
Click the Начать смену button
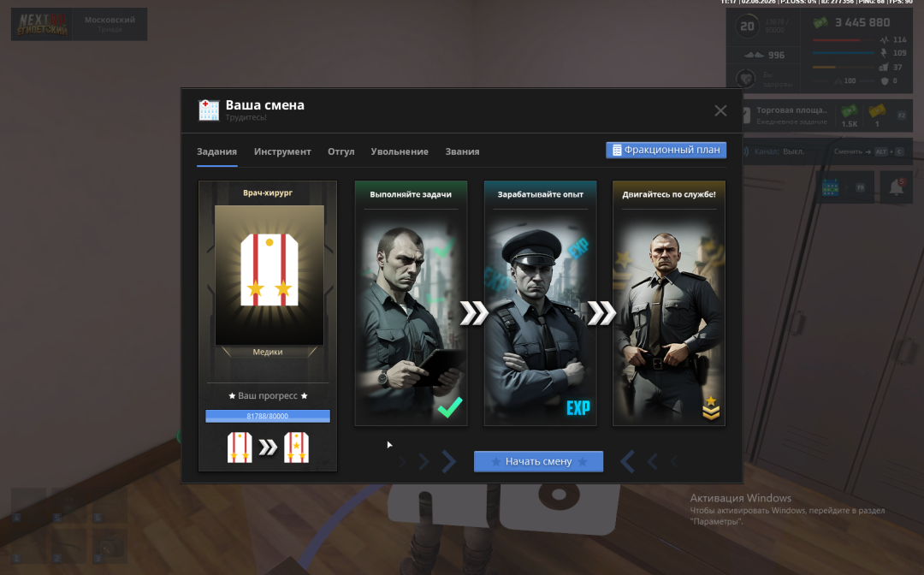click(x=539, y=461)
